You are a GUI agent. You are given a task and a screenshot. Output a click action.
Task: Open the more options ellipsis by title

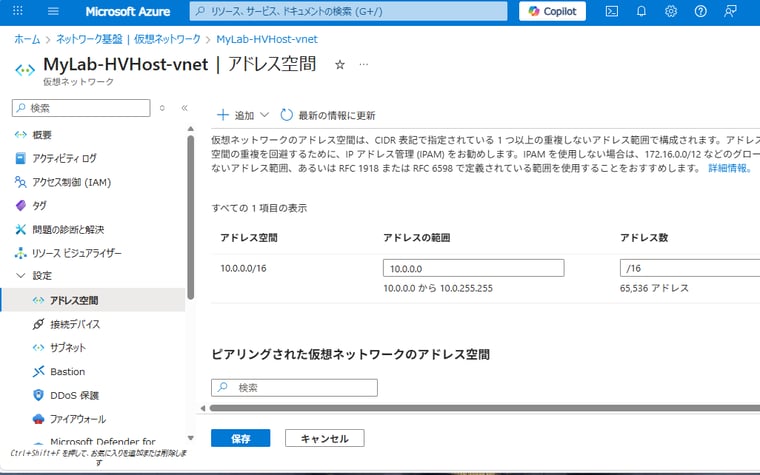click(x=364, y=64)
